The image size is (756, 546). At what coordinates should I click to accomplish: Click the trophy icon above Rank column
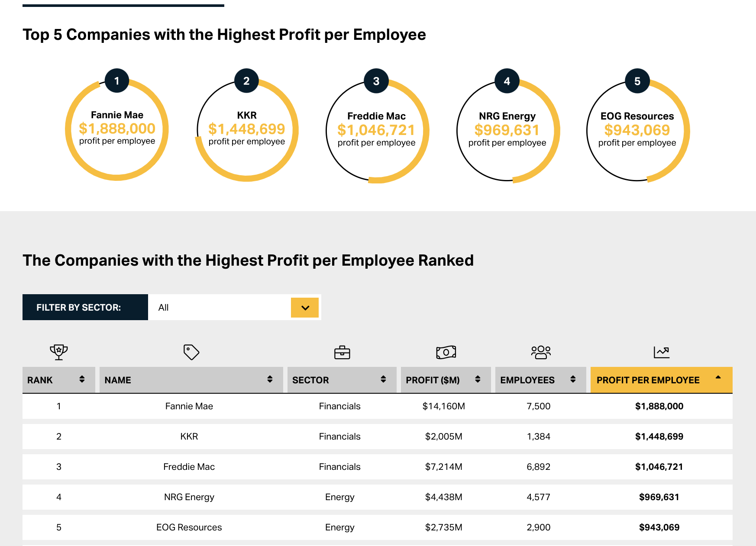[x=59, y=352]
